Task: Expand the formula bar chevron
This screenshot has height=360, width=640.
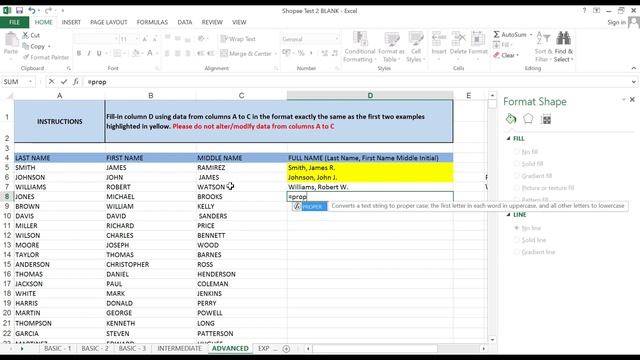Action: (633, 82)
